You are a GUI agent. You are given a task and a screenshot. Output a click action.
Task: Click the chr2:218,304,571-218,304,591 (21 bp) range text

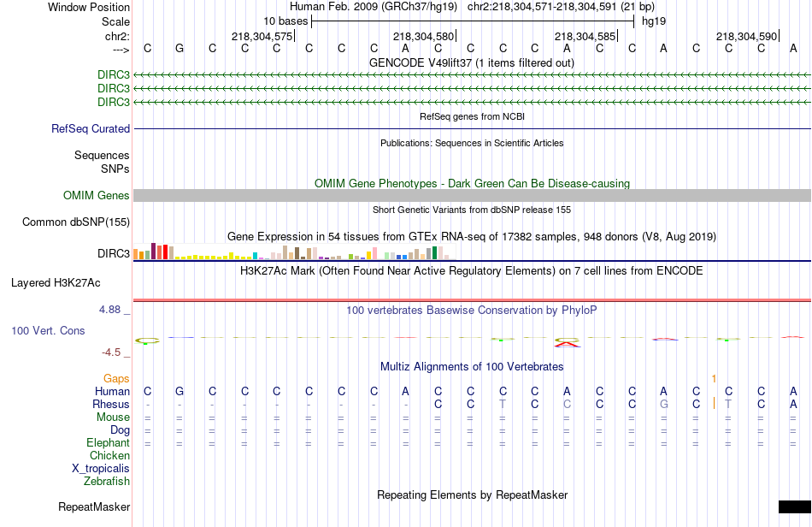pyautogui.click(x=561, y=7)
